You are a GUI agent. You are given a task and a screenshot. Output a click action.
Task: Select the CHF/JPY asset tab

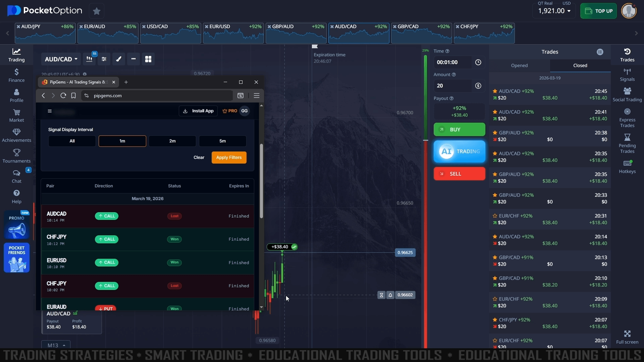484,33
